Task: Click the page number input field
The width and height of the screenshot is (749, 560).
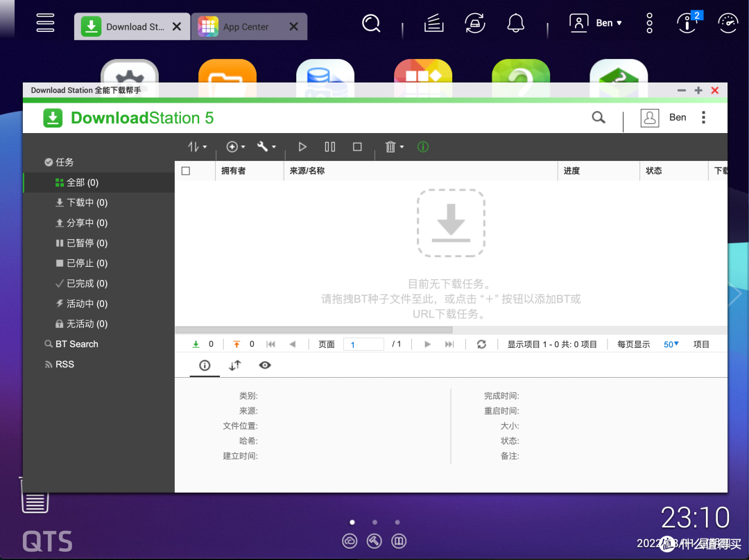Action: pyautogui.click(x=363, y=344)
